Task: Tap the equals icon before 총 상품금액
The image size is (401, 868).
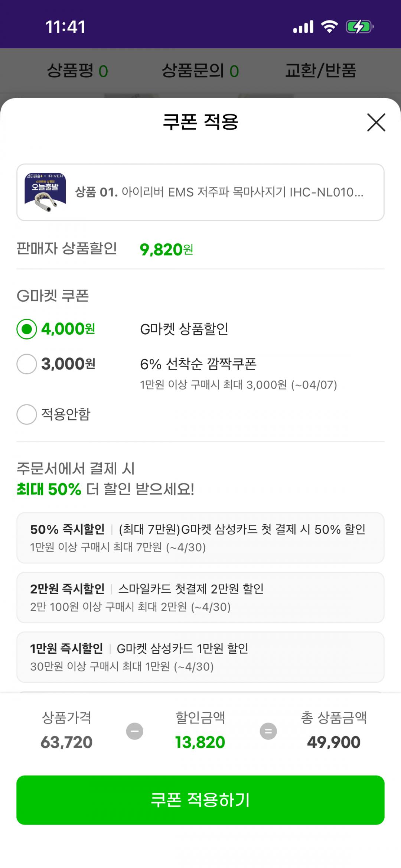Action: tap(268, 731)
